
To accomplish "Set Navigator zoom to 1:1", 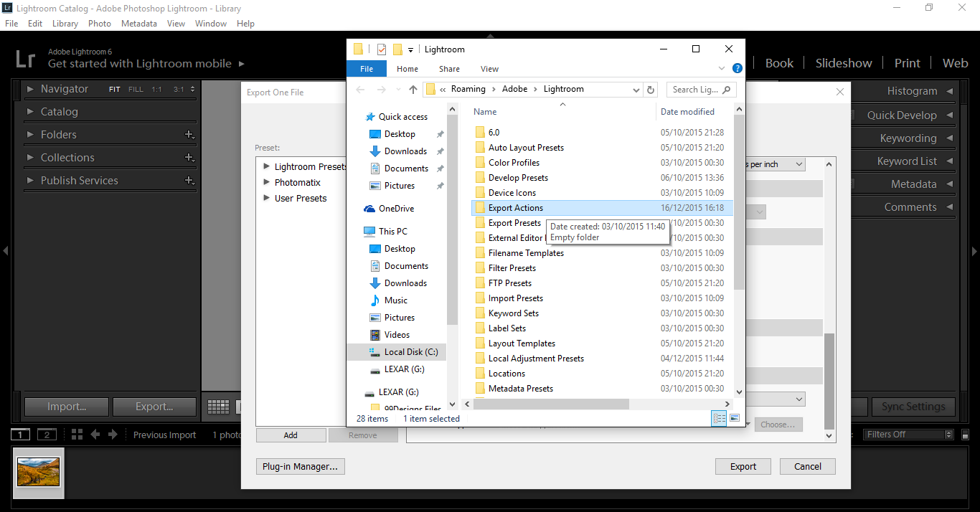I will tap(157, 90).
